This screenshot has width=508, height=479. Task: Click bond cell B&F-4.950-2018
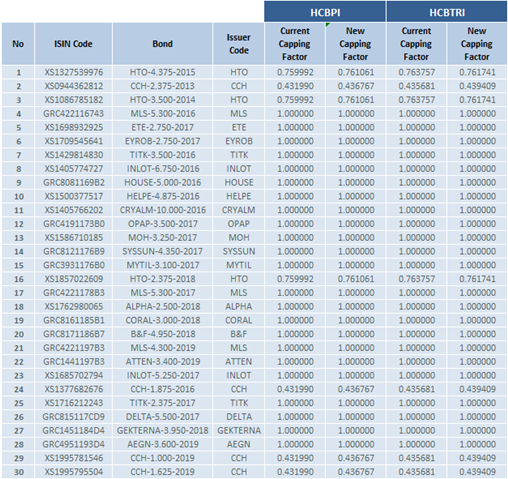click(x=162, y=334)
